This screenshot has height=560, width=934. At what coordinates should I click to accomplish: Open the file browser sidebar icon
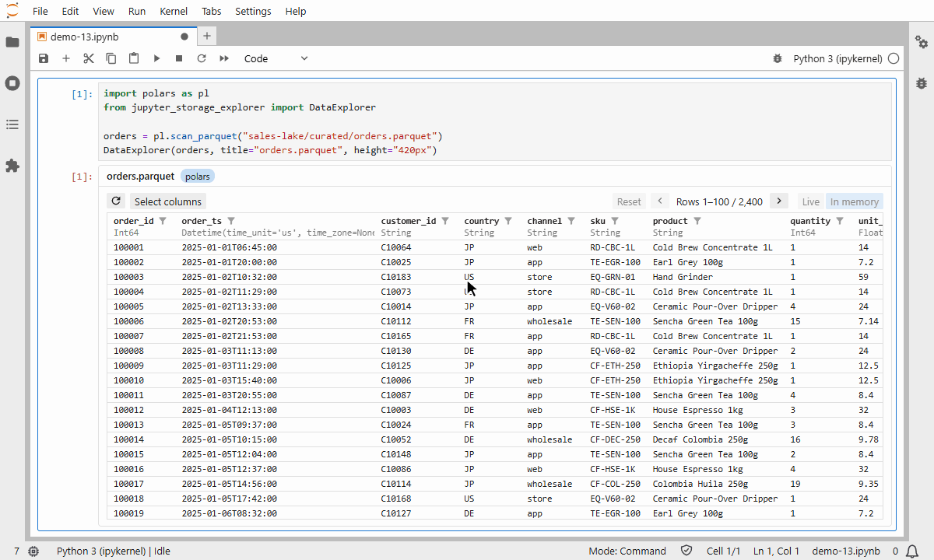coord(12,42)
